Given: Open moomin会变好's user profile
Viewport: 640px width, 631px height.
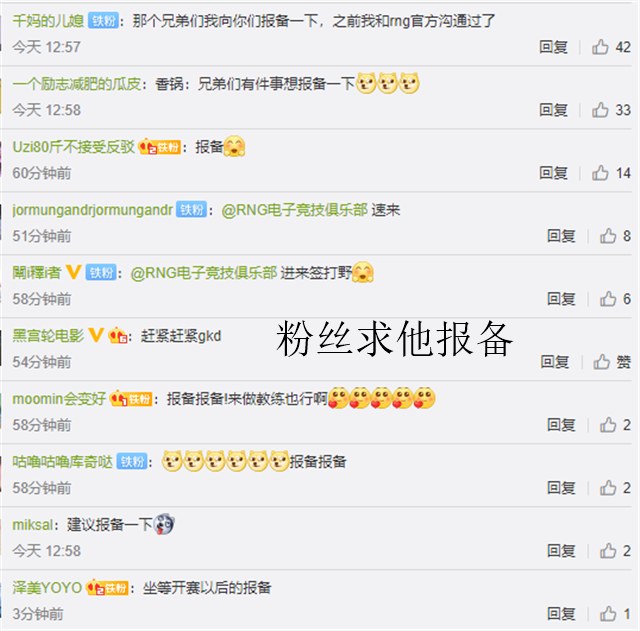Looking at the screenshot, I should (x=59, y=399).
